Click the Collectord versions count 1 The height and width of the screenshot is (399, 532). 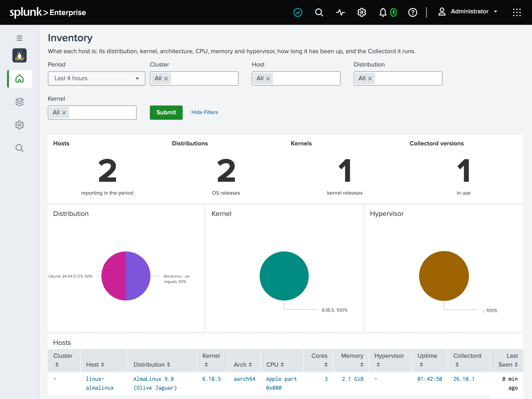[x=464, y=170]
